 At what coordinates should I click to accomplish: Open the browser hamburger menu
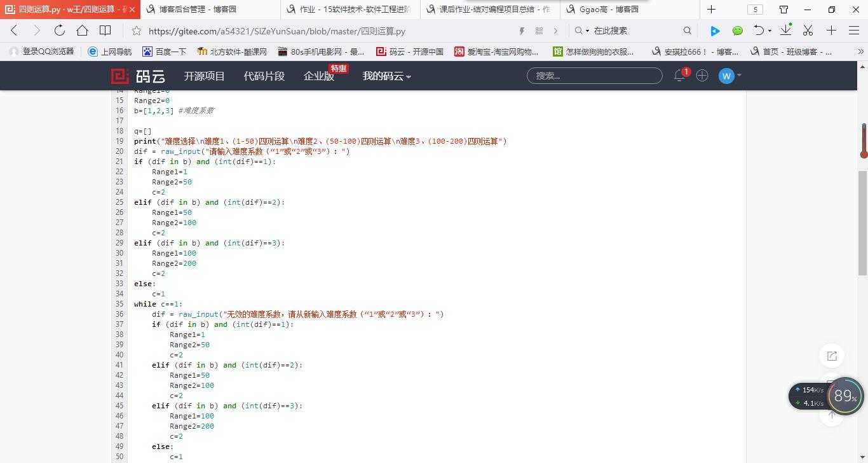[x=854, y=31]
